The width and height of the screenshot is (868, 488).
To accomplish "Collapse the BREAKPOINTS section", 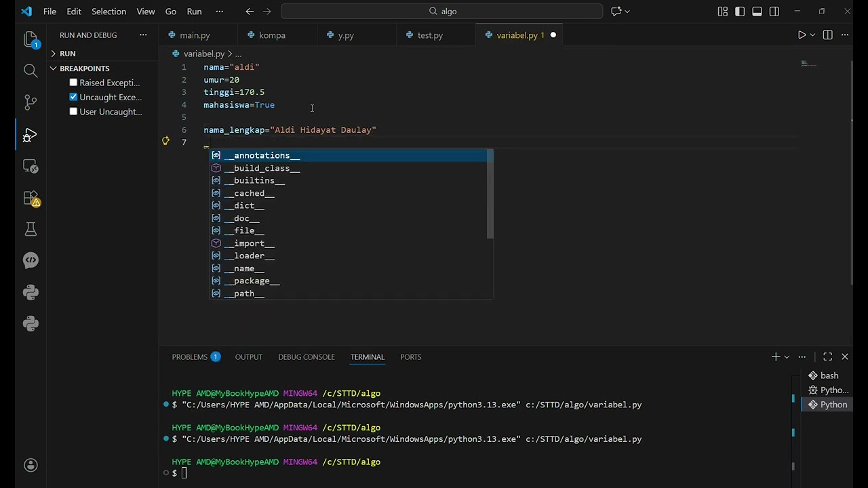I will (x=84, y=68).
